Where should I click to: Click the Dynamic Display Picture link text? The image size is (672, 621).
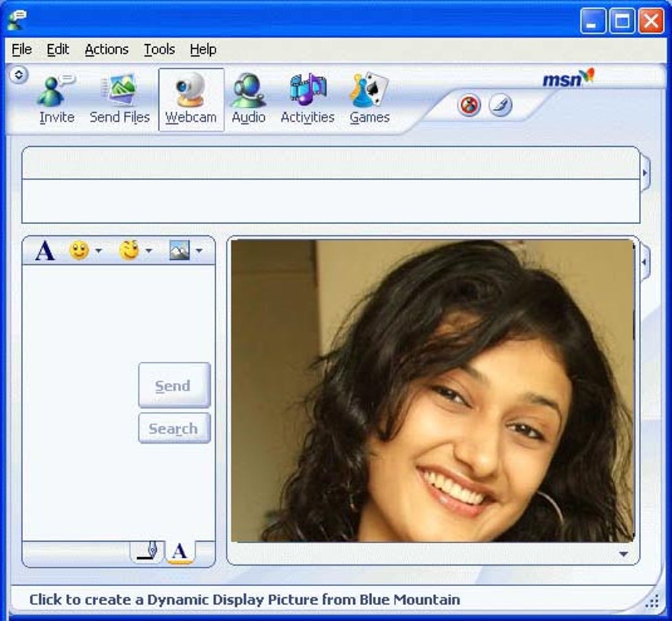[244, 599]
